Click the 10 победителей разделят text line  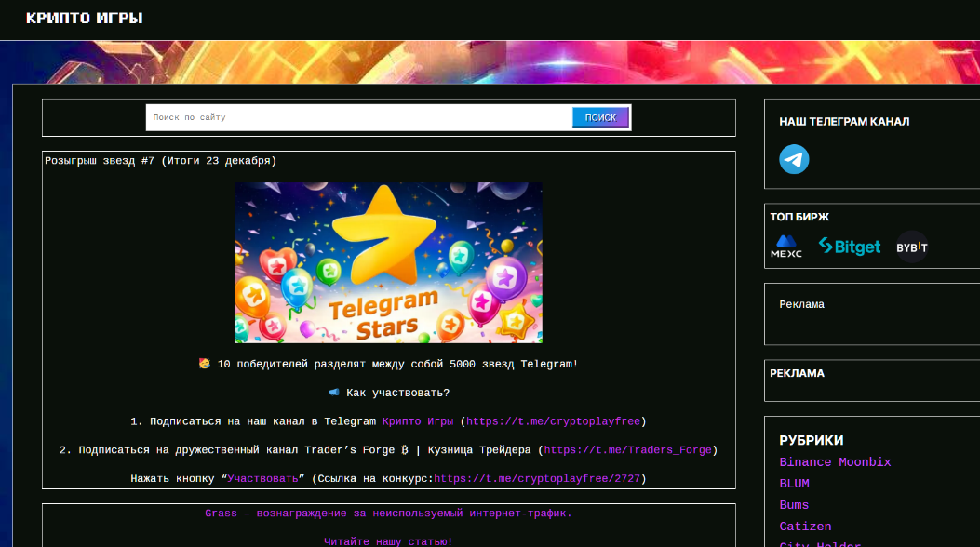pos(388,364)
